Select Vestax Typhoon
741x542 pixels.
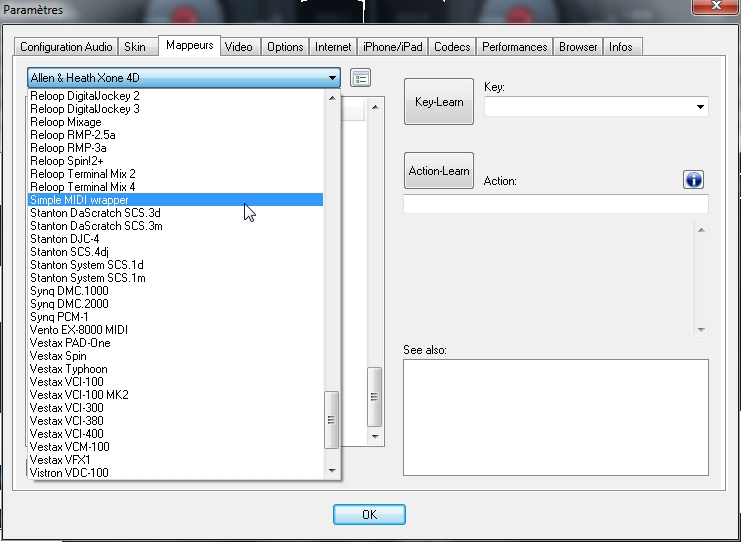(175, 369)
